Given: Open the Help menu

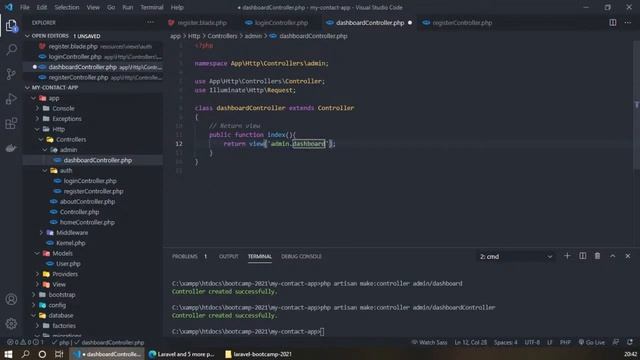Looking at the screenshot, I should coord(177,7).
